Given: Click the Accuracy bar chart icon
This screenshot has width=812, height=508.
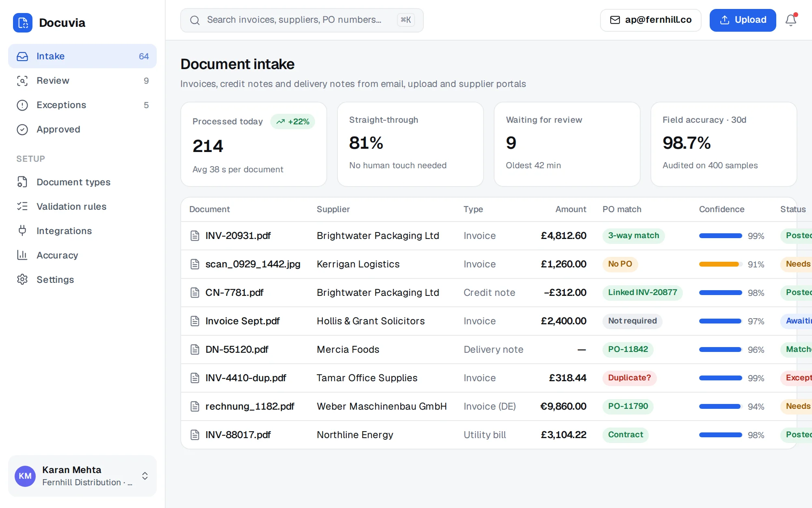Looking at the screenshot, I should coord(22,255).
